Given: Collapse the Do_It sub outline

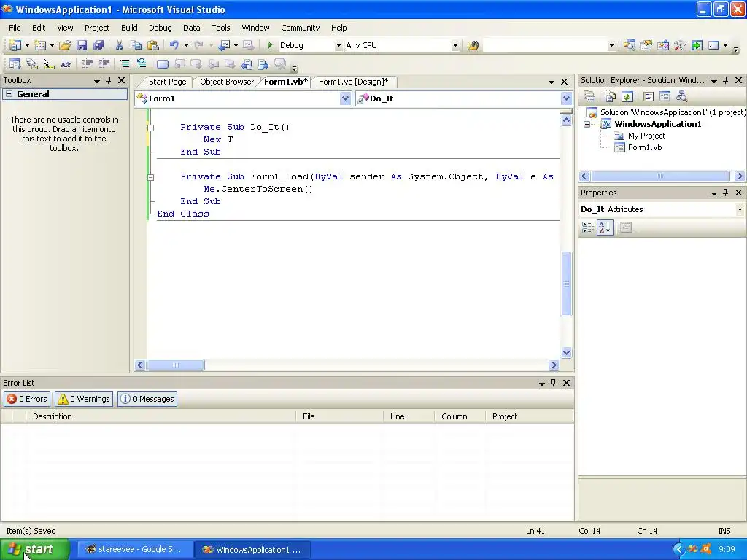Looking at the screenshot, I should (150, 128).
